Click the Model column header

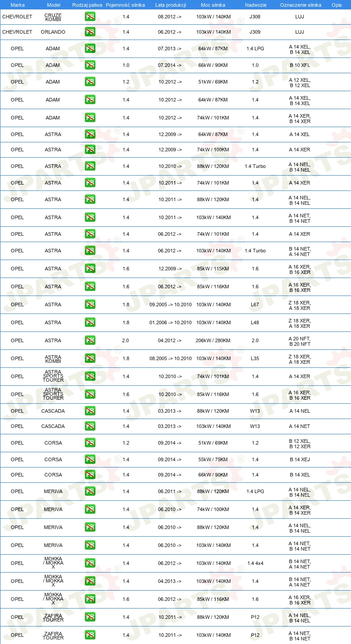pyautogui.click(x=53, y=5)
